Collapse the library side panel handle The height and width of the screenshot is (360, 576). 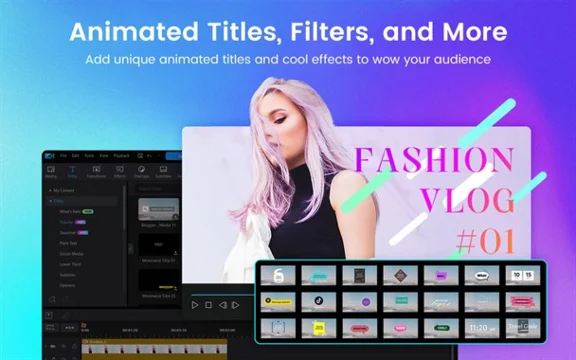[130, 249]
